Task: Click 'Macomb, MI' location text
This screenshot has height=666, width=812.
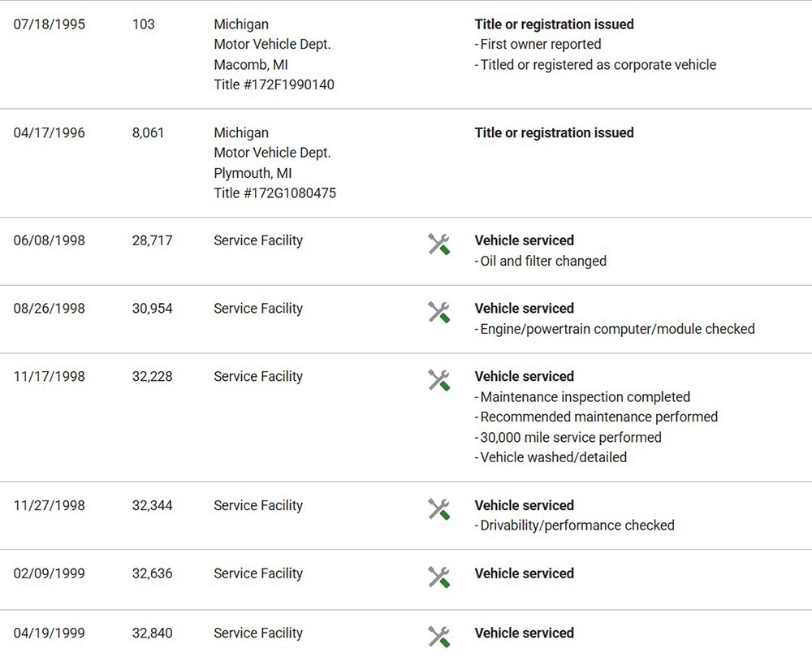Action: tap(251, 64)
